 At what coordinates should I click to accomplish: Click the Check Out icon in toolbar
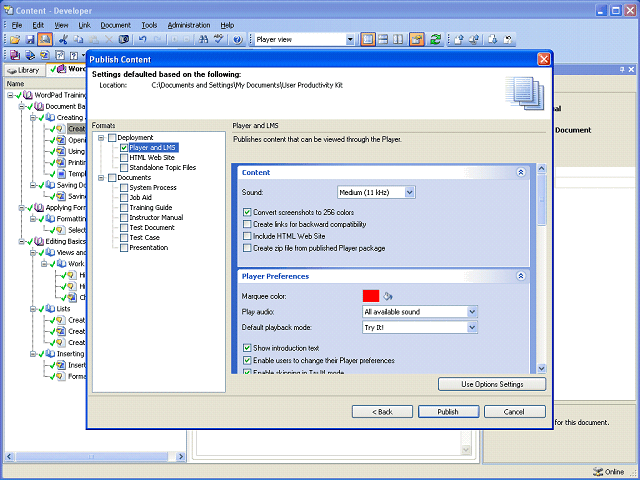[474, 40]
